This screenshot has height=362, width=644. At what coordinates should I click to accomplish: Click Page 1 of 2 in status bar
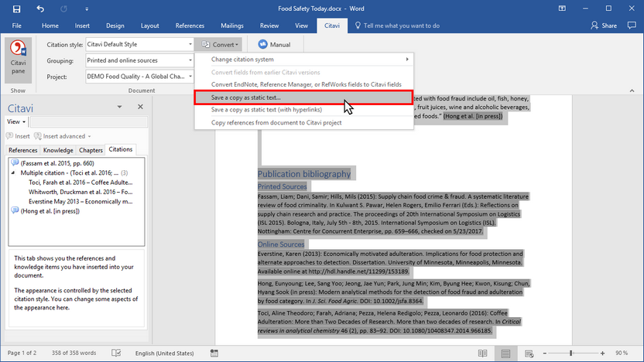click(22, 353)
